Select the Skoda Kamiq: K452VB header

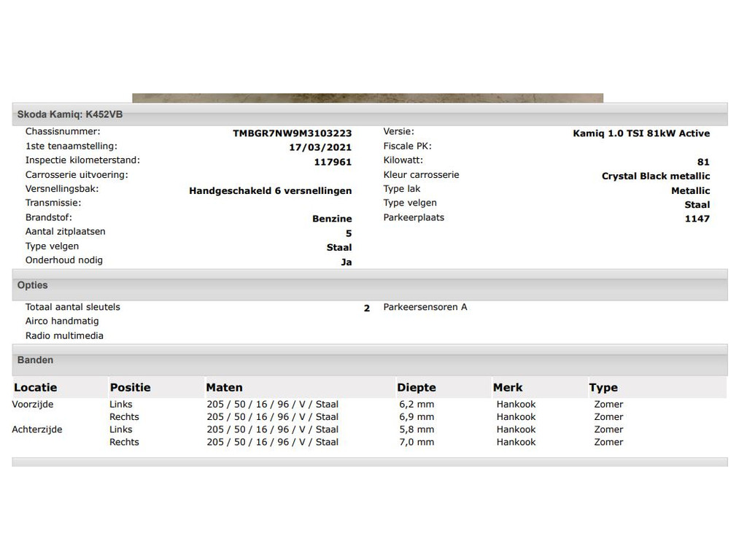pyautogui.click(x=370, y=114)
